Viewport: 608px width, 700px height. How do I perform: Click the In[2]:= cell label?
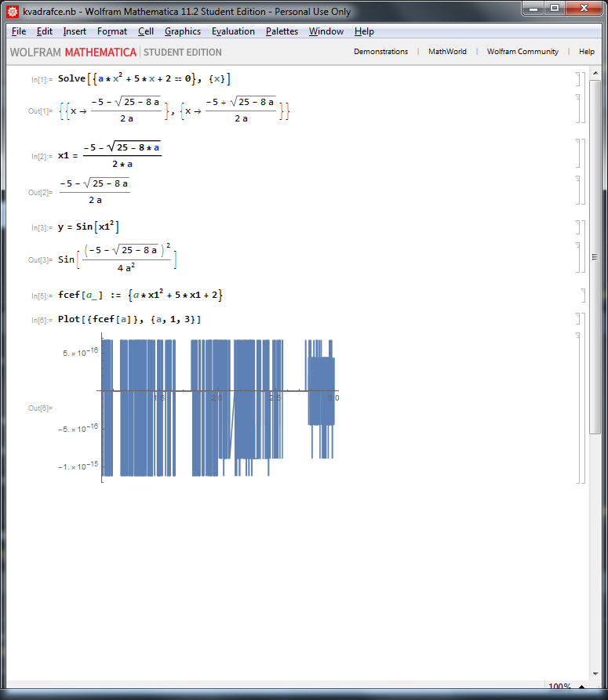click(x=42, y=156)
